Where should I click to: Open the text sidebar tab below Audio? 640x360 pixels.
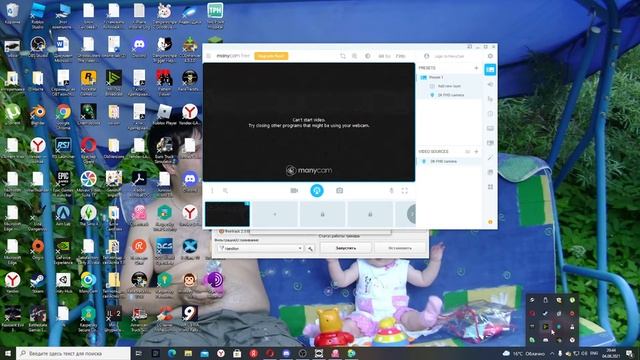click(x=490, y=99)
